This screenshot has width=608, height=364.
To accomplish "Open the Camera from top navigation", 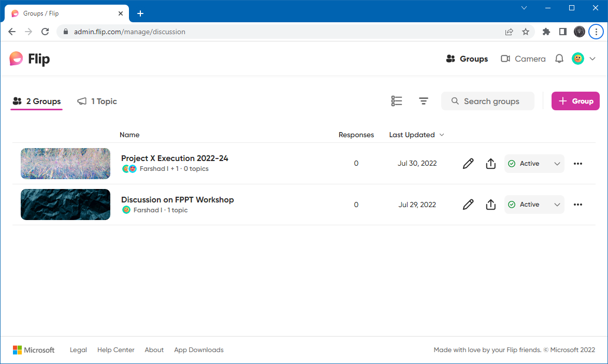I will point(523,59).
